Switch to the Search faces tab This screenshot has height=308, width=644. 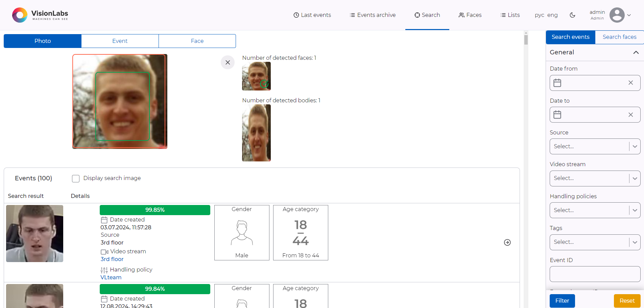click(x=619, y=37)
